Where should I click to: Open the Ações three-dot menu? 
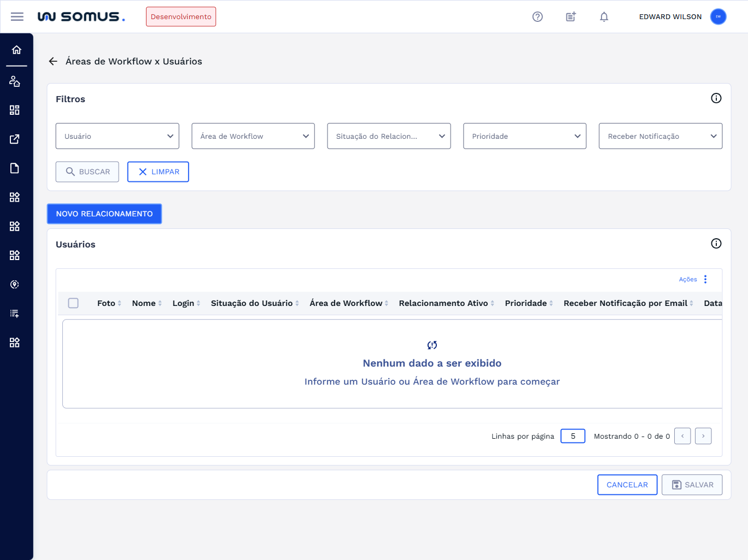click(x=705, y=279)
